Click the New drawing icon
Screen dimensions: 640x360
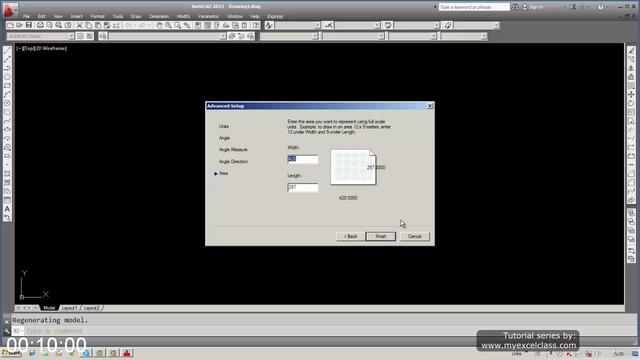click(11, 25)
